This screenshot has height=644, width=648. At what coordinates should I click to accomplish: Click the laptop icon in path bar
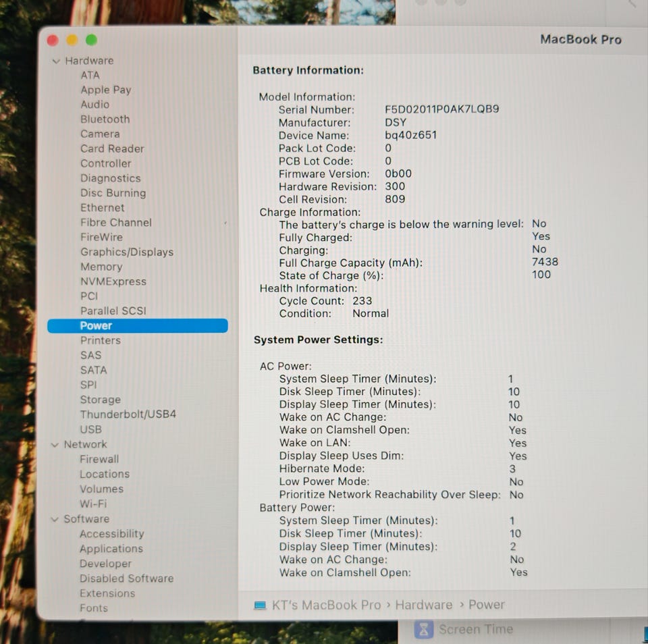point(260,605)
